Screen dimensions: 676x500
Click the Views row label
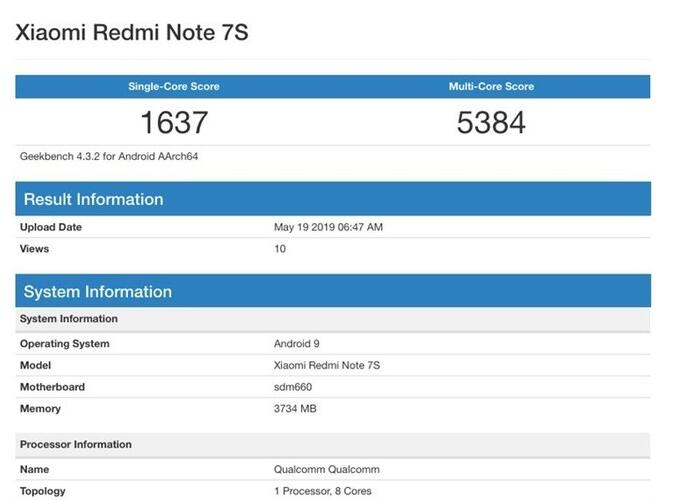[35, 249]
